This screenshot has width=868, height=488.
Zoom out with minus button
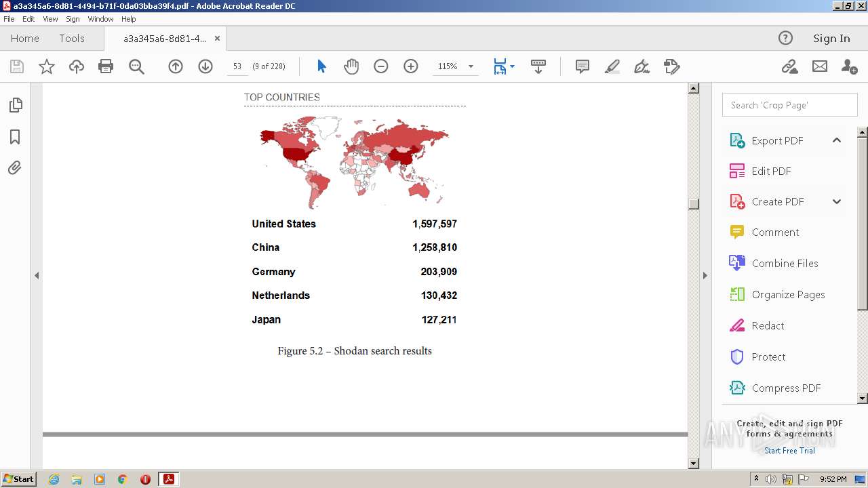(x=381, y=66)
